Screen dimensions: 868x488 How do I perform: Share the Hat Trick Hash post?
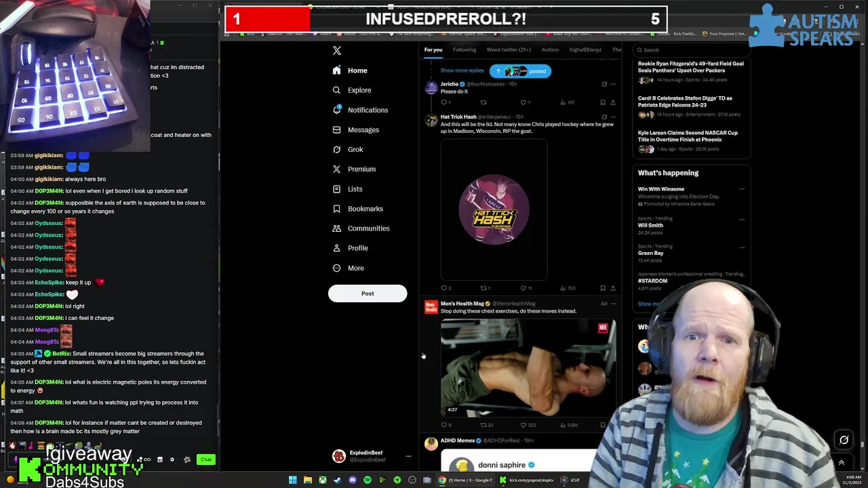(612, 288)
